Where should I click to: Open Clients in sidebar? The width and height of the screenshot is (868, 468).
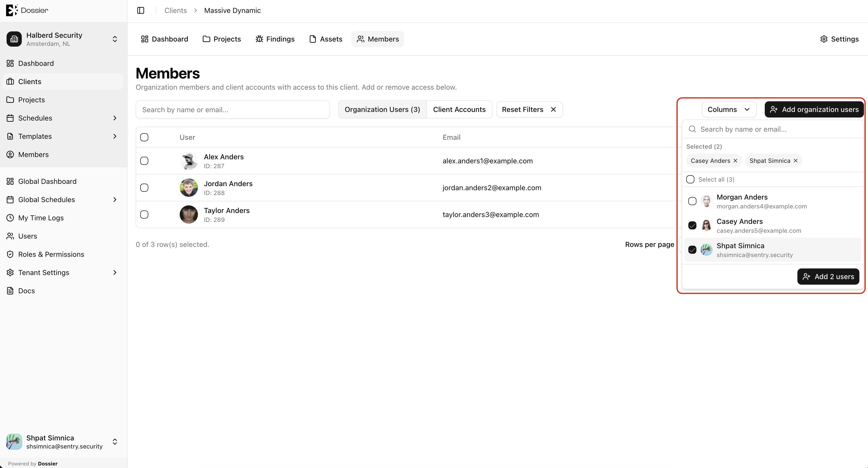pos(62,82)
